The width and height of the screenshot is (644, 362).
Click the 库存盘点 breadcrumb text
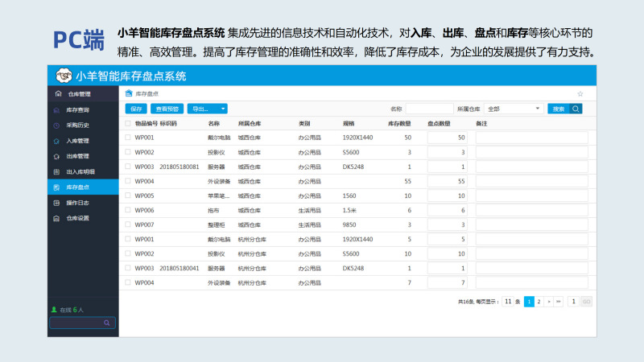tap(147, 94)
